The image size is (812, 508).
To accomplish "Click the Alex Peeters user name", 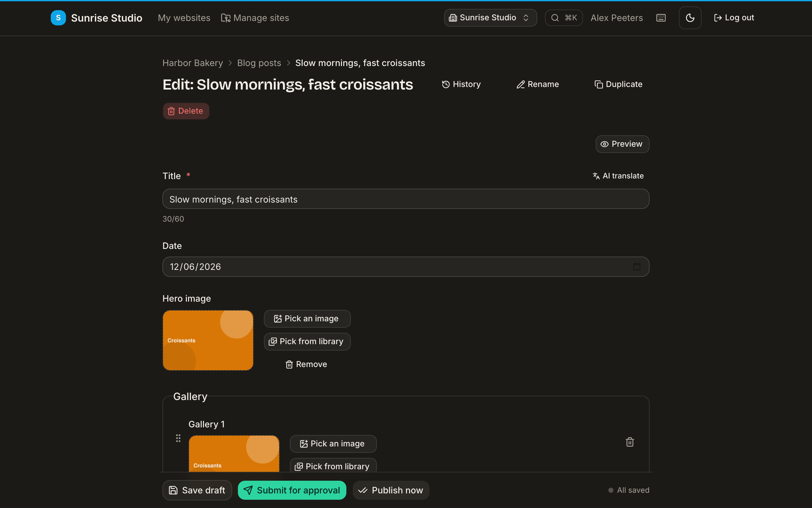I will pyautogui.click(x=616, y=18).
